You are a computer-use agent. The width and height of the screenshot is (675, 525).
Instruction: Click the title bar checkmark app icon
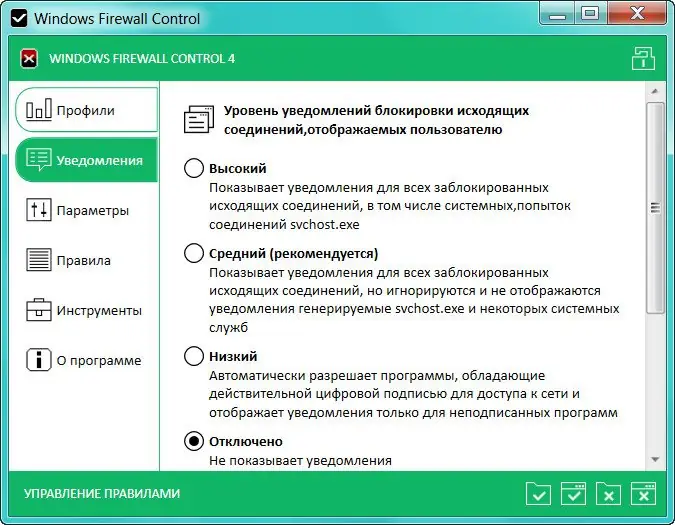pyautogui.click(x=19, y=19)
